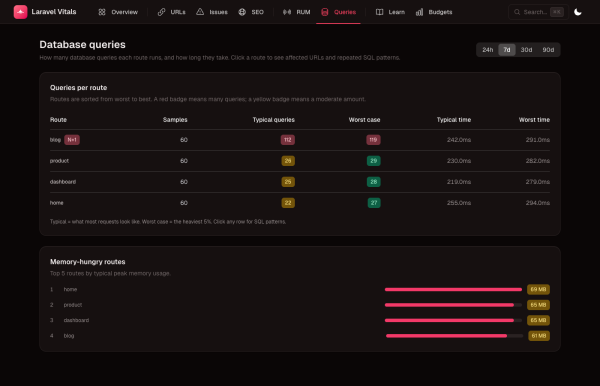
Task: Click the yellow 22 typical queries badge
Action: click(288, 203)
